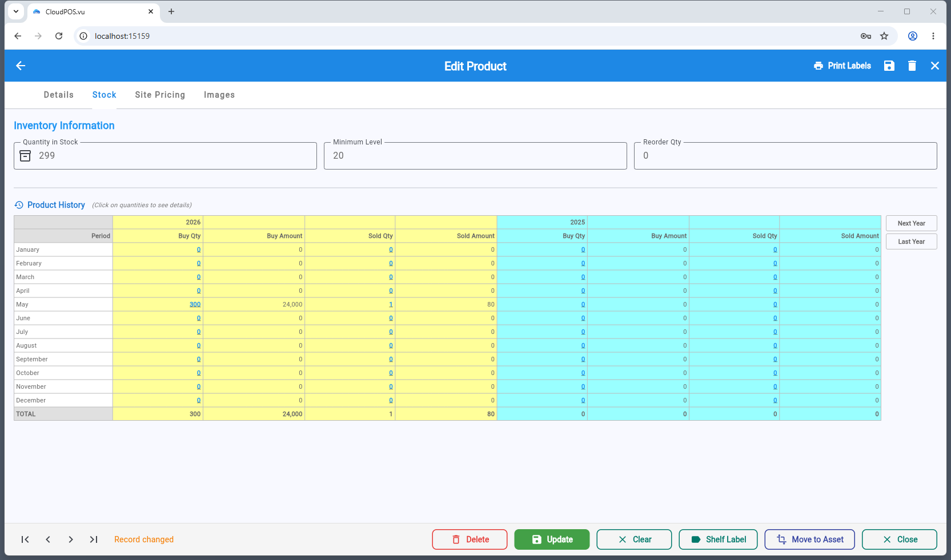Click the 2025 year header cell

pyautogui.click(x=542, y=222)
